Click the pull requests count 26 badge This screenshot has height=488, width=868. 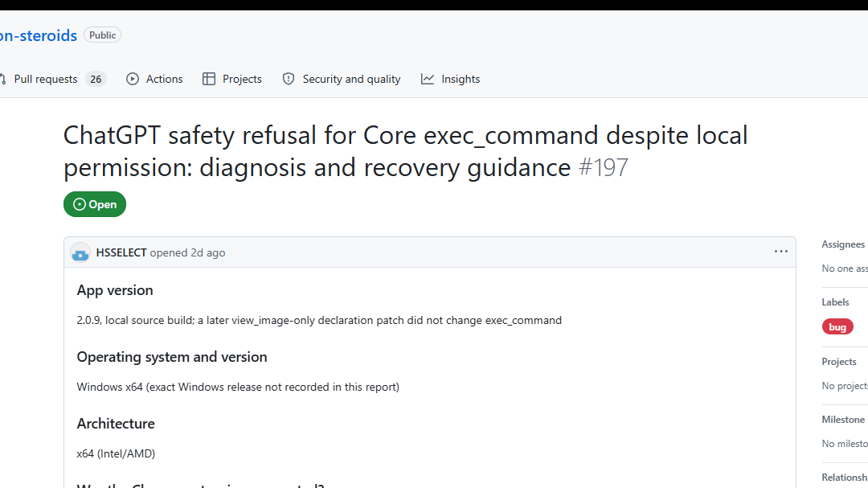[96, 80]
